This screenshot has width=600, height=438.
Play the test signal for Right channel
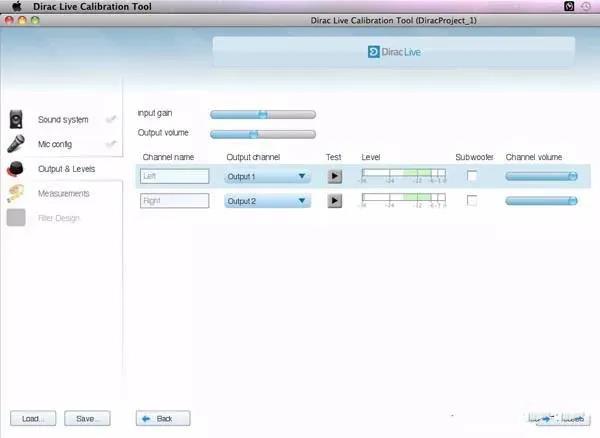coord(335,200)
